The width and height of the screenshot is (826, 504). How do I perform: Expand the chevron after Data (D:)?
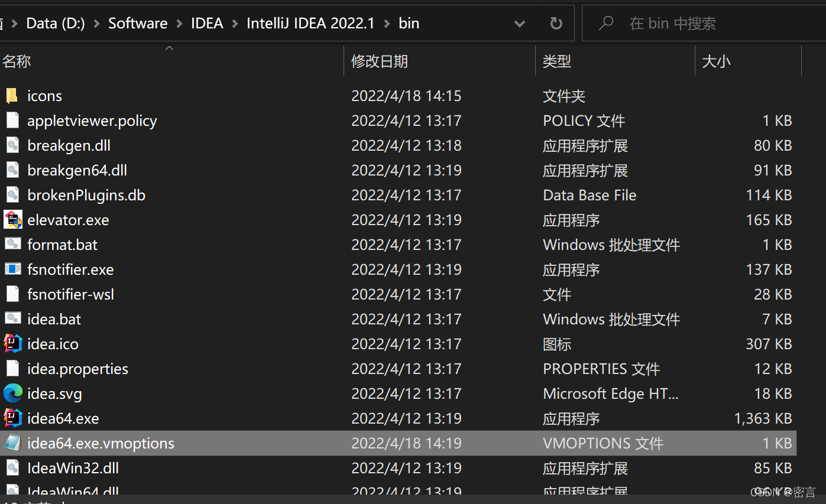coord(96,24)
